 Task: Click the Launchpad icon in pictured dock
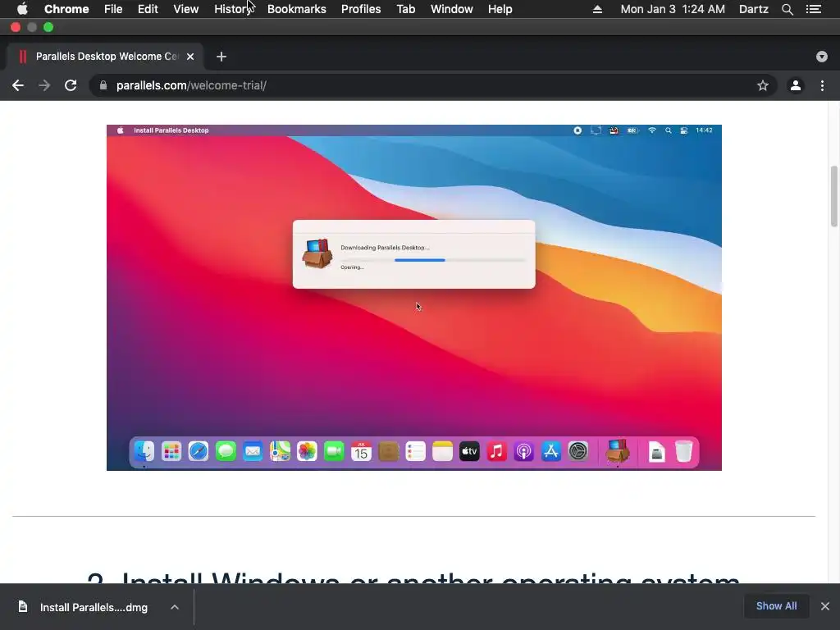[x=171, y=452]
